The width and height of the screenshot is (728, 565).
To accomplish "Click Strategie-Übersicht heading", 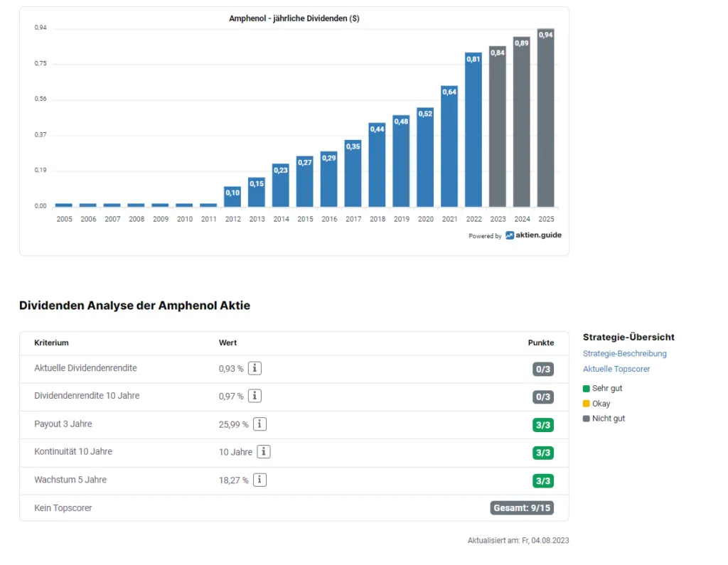I will click(x=628, y=337).
